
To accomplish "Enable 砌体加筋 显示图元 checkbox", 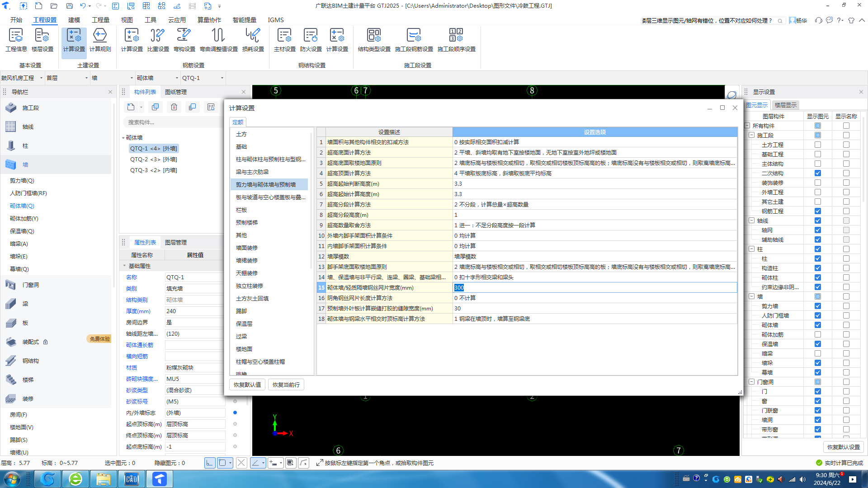I will pyautogui.click(x=818, y=334).
